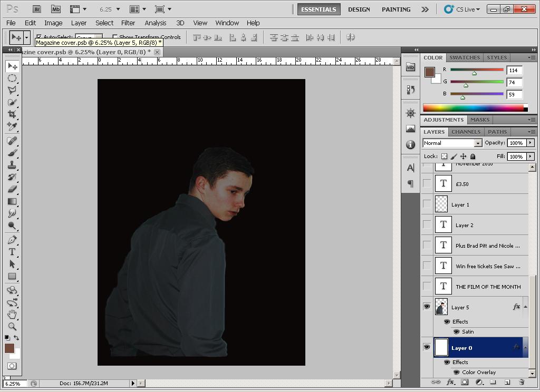Screen dimensions: 540x392
Task: Add a layer style with fx button
Action: point(450,382)
